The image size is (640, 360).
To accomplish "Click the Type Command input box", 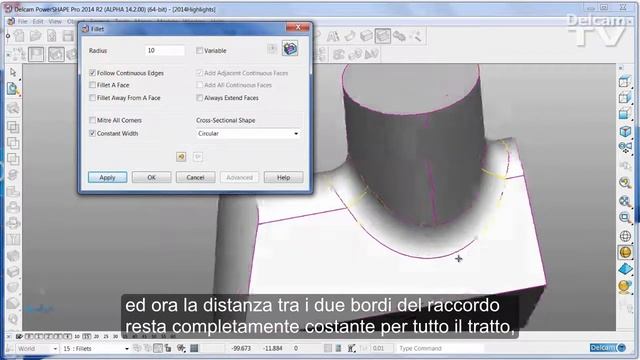I will pyautogui.click(x=440, y=348).
